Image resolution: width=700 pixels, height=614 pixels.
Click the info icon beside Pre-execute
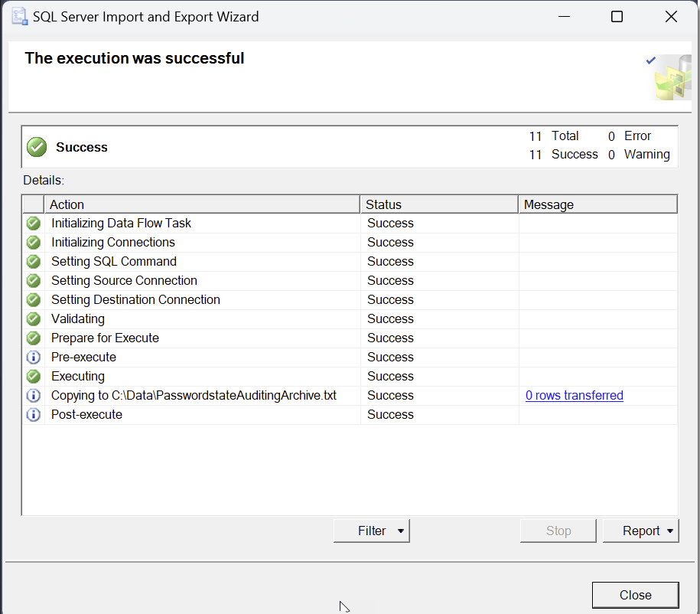point(34,358)
